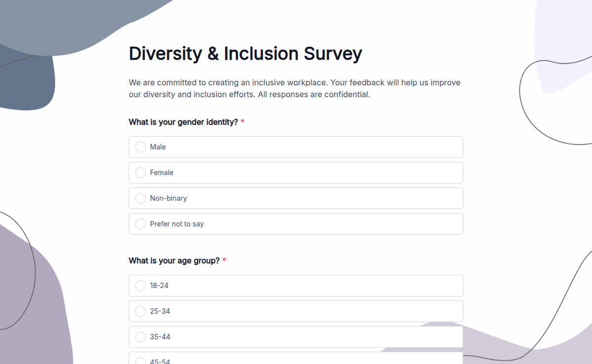
Task: Click the 18-24 answer row
Action: click(x=296, y=285)
